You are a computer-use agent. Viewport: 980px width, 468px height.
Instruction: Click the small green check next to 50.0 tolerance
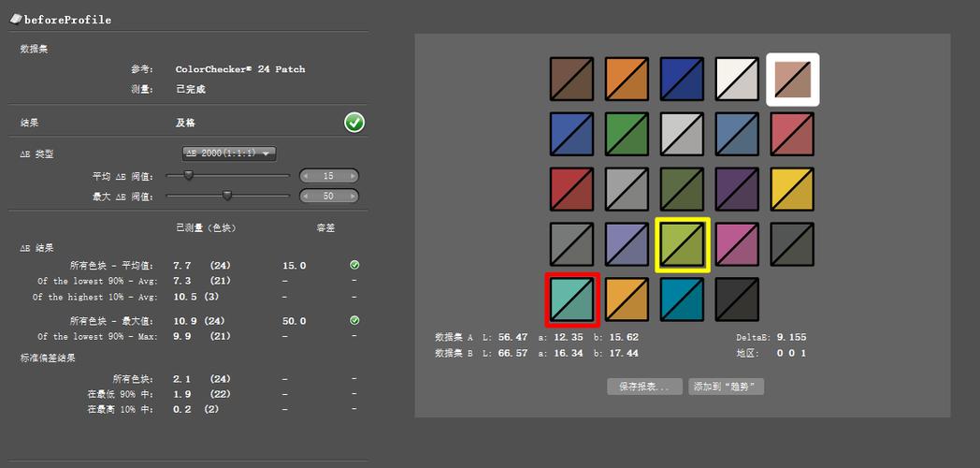point(354,320)
